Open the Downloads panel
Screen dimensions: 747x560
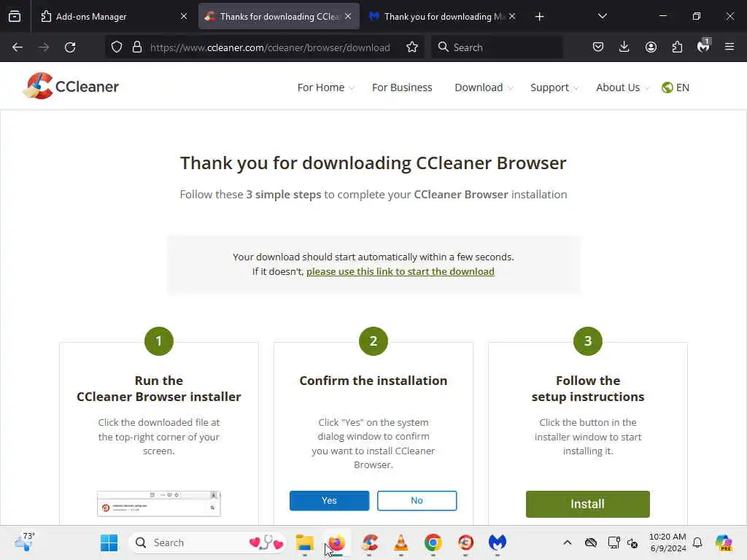point(624,47)
